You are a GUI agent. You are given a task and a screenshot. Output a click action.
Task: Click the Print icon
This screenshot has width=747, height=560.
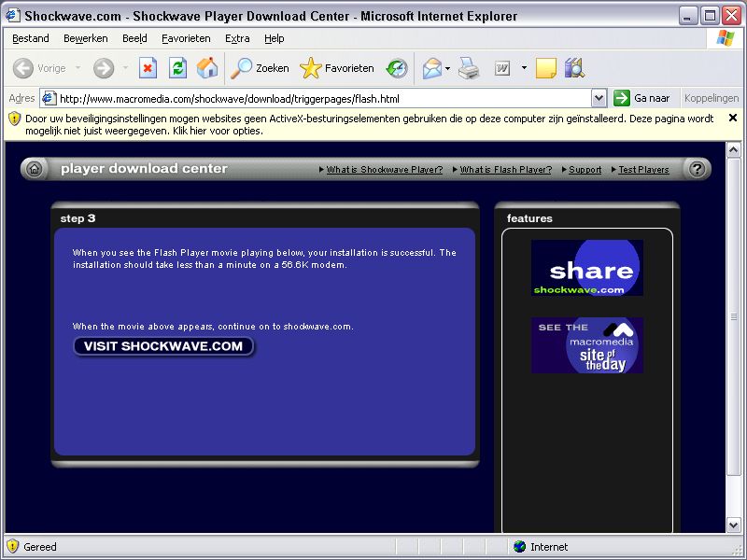[469, 68]
